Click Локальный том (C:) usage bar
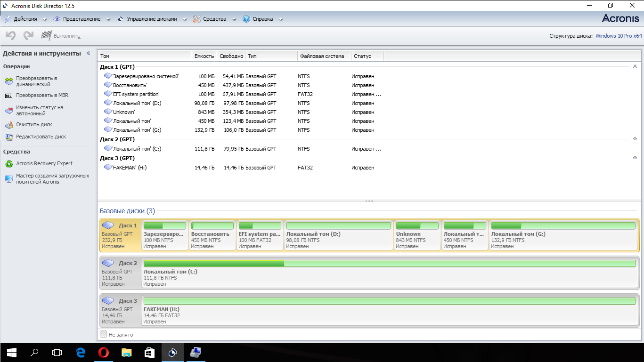Image resolution: width=644 pixels, height=362 pixels. point(390,264)
